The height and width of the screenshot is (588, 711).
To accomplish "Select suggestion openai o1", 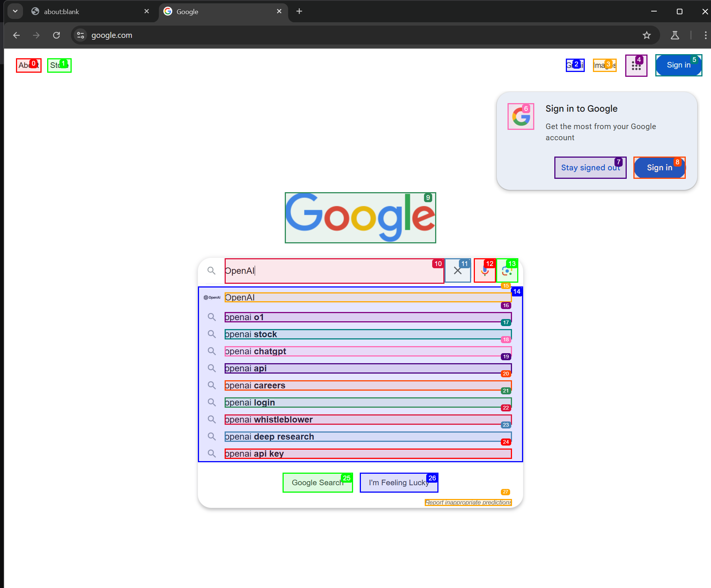I will (368, 317).
